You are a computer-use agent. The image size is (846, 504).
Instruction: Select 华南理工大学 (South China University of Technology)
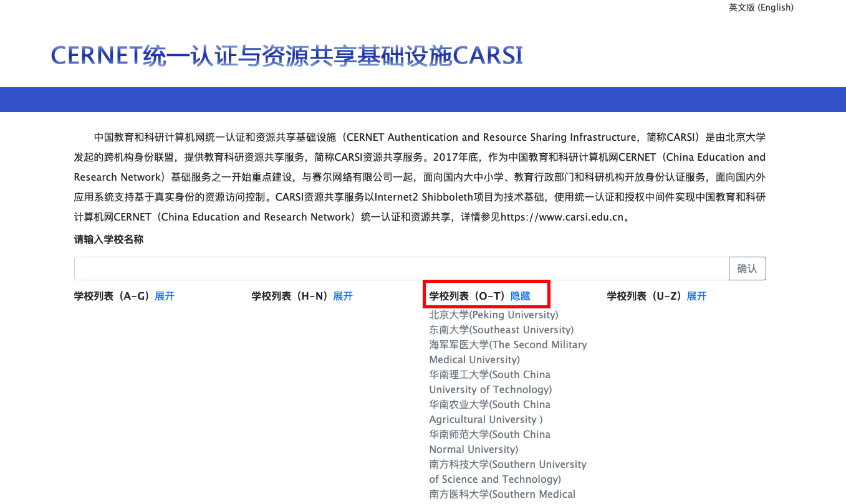coord(491,382)
